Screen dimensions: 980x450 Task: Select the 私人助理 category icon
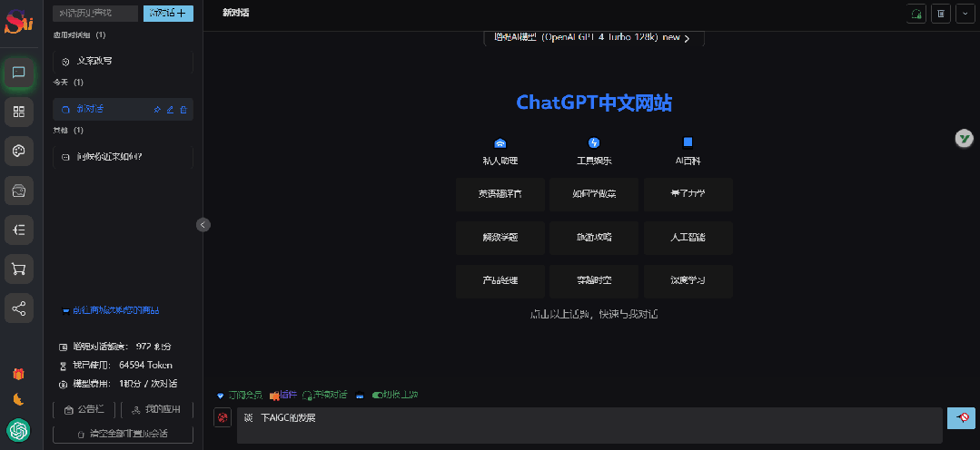point(500,142)
